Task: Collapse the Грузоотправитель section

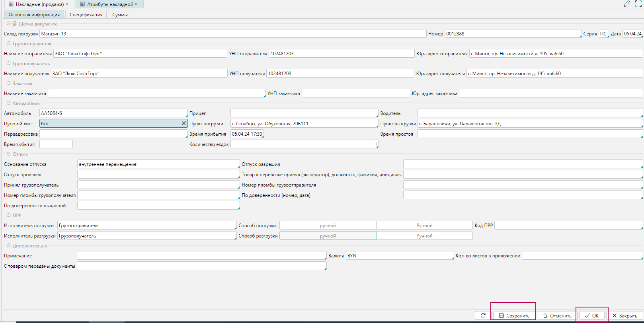Action: (8, 43)
